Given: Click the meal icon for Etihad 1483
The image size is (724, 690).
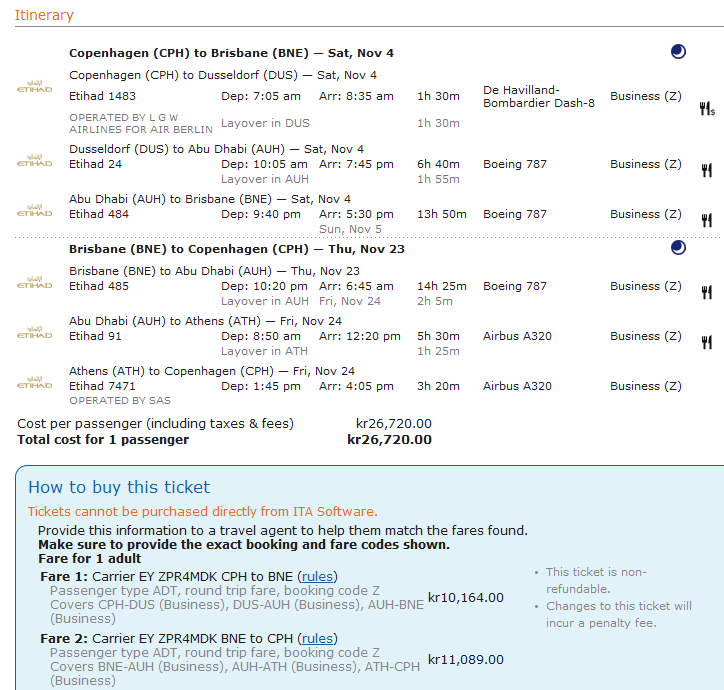Looking at the screenshot, I should [x=707, y=110].
